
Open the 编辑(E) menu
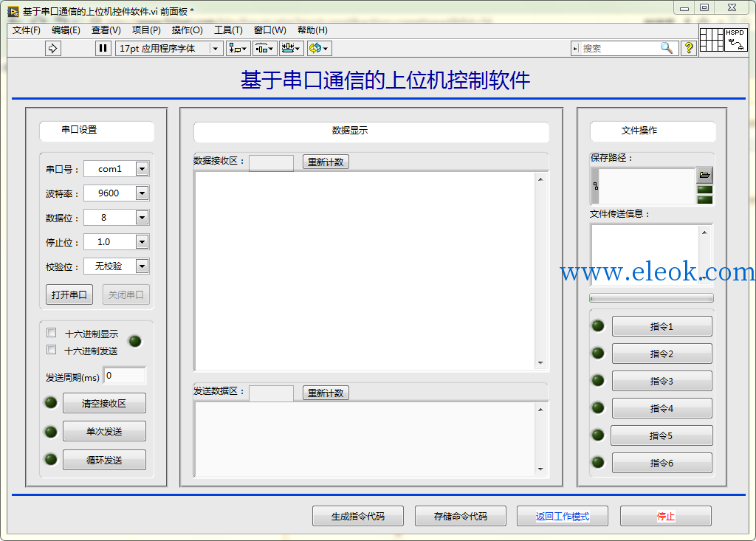(66, 30)
